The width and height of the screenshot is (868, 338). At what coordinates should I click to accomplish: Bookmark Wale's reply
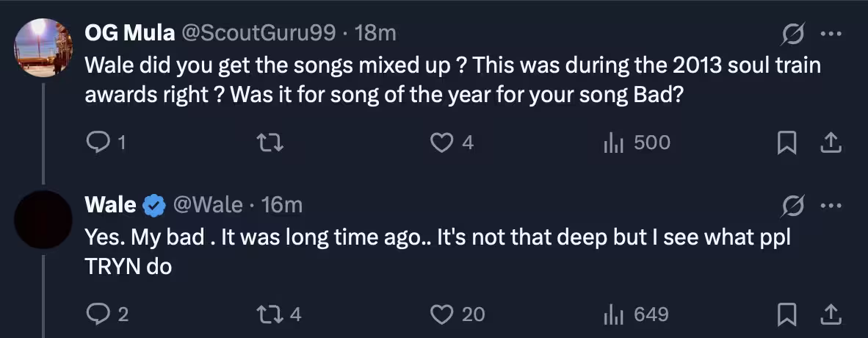pyautogui.click(x=787, y=314)
